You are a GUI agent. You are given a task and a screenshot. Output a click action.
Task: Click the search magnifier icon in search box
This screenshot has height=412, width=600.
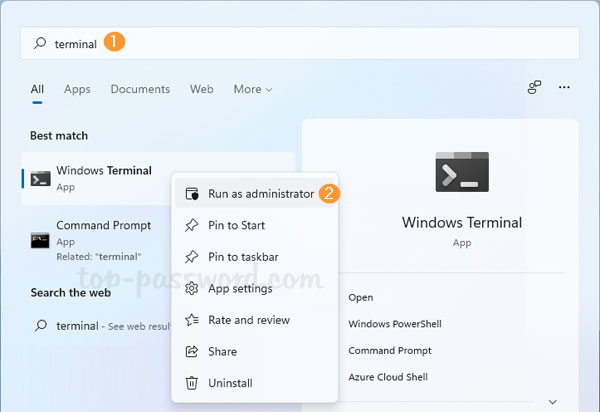[40, 44]
